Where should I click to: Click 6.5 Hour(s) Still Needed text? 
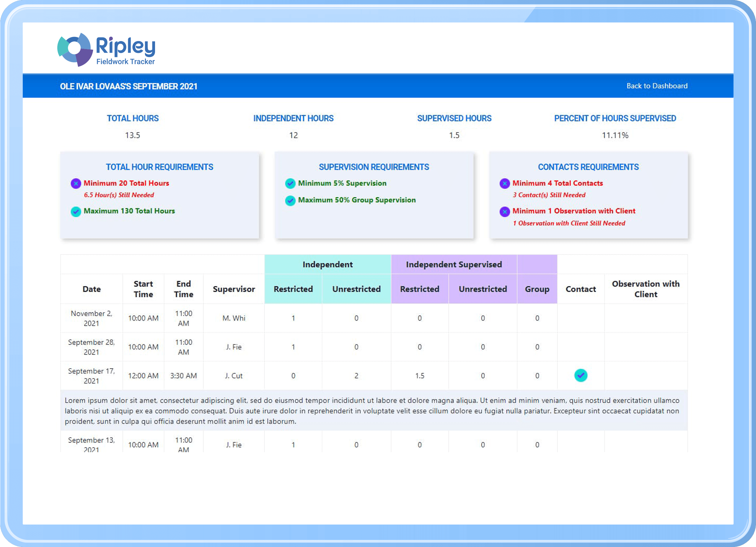[x=119, y=195]
